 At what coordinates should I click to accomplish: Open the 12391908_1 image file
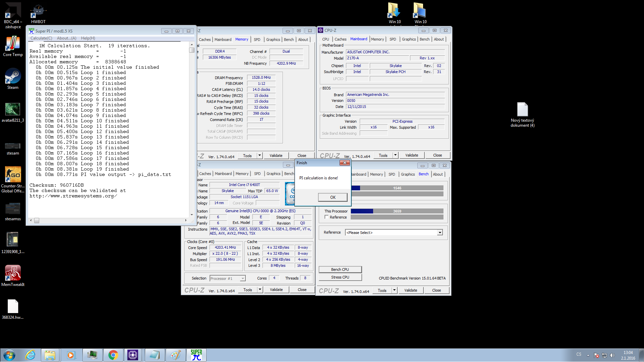coord(13,240)
